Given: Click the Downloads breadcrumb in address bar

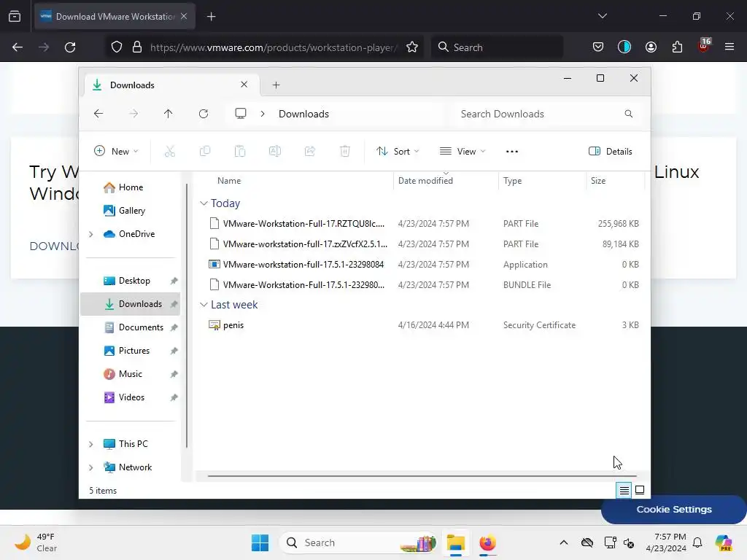Looking at the screenshot, I should point(303,114).
